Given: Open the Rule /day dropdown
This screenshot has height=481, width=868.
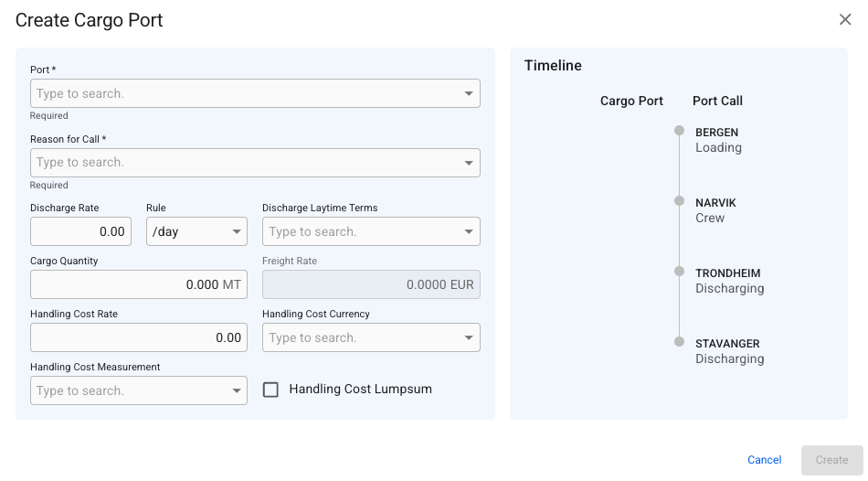Looking at the screenshot, I should 236,231.
